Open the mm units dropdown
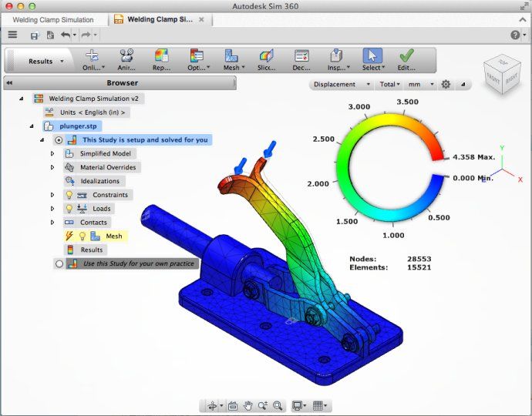532x416 pixels. coord(421,85)
